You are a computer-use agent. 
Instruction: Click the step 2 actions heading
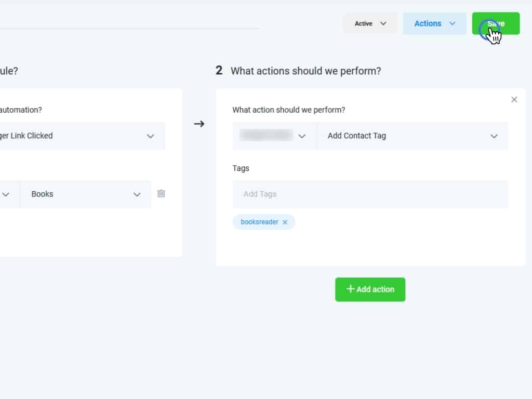coord(305,71)
